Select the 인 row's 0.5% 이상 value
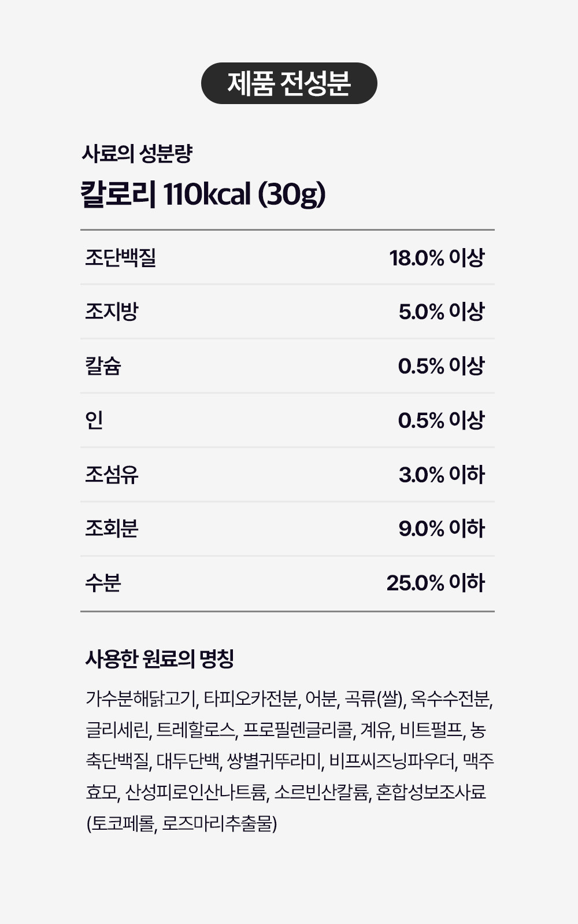The height and width of the screenshot is (924, 578). tap(441, 420)
